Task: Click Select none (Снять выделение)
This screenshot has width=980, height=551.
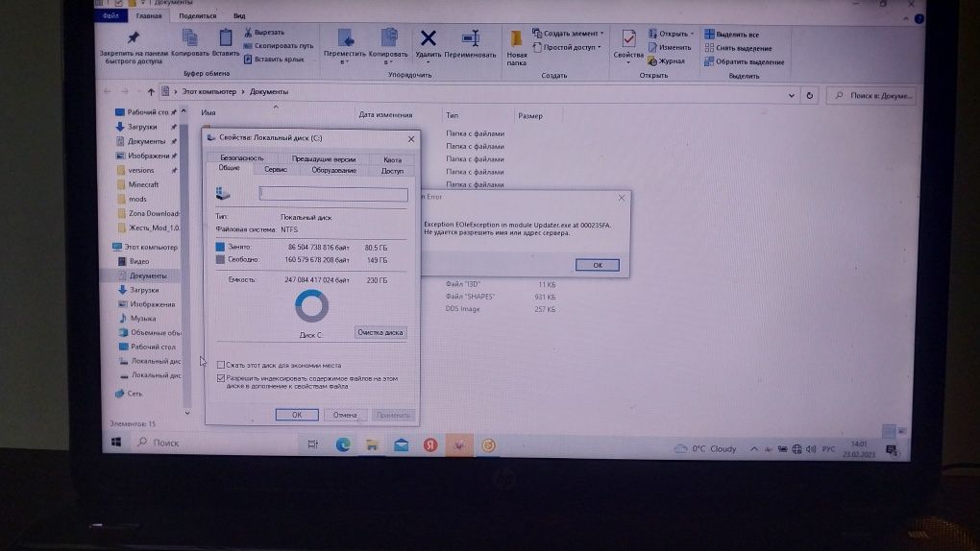Action: tap(738, 48)
